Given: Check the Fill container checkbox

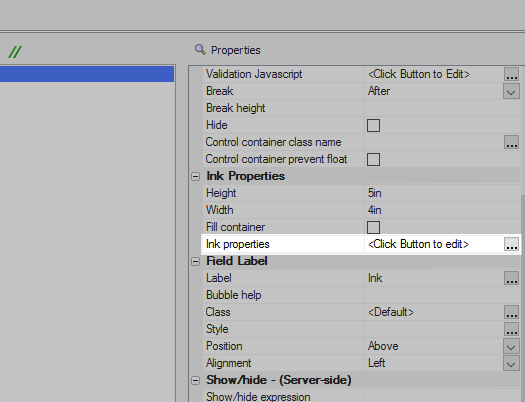Looking at the screenshot, I should pyautogui.click(x=373, y=227).
